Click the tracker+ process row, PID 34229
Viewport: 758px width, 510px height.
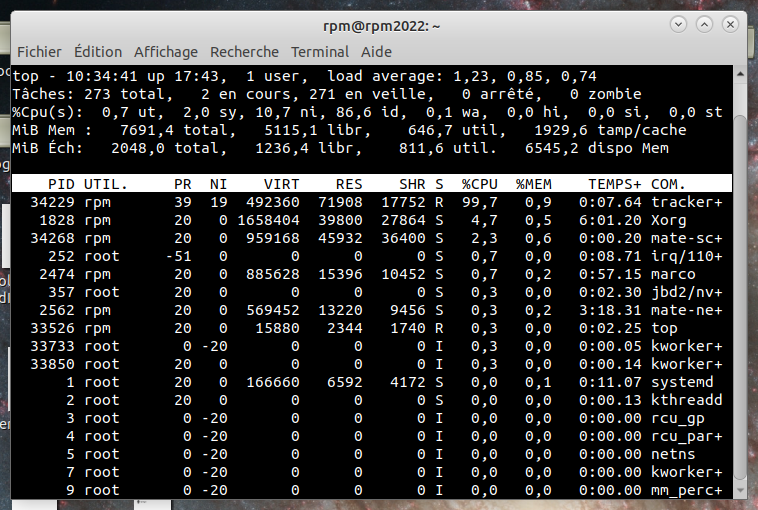point(370,202)
